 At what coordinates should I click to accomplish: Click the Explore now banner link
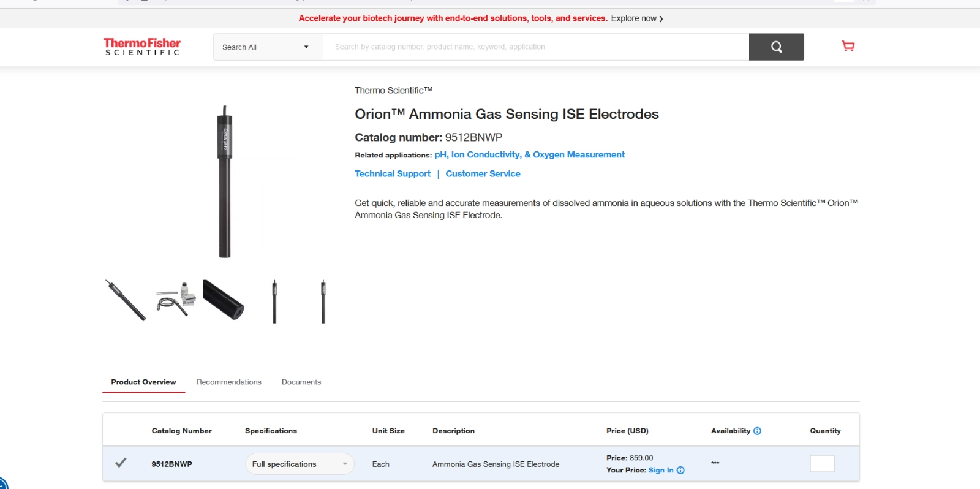637,18
